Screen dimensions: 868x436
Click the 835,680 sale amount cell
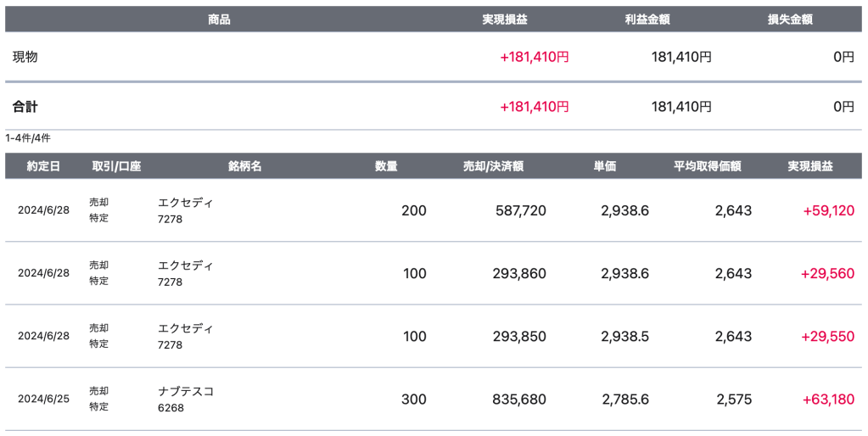pyautogui.click(x=519, y=400)
